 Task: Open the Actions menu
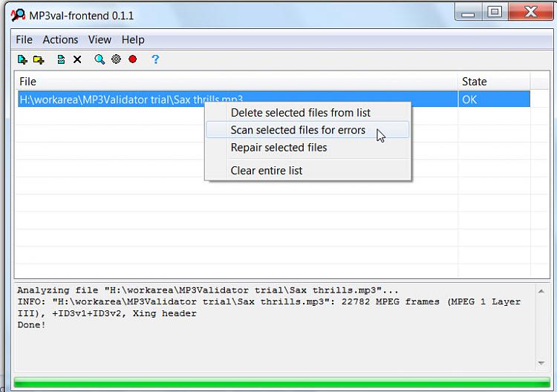pos(60,40)
